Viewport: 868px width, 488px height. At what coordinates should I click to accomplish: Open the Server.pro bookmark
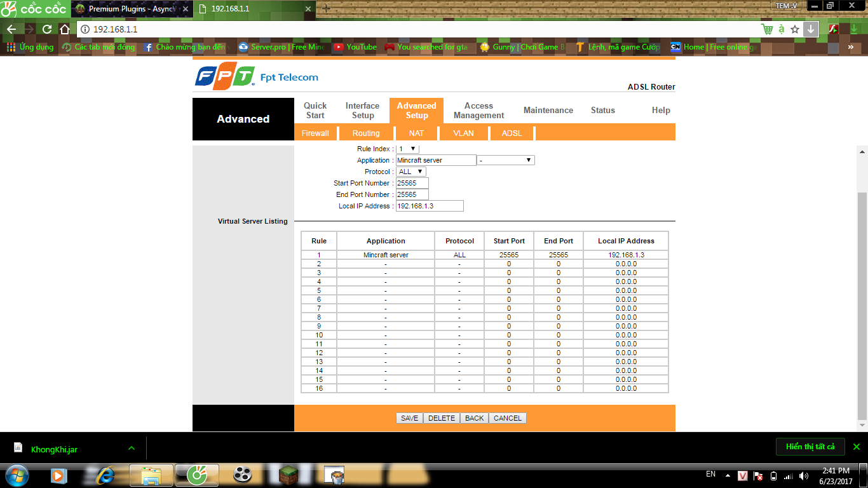tap(281, 47)
